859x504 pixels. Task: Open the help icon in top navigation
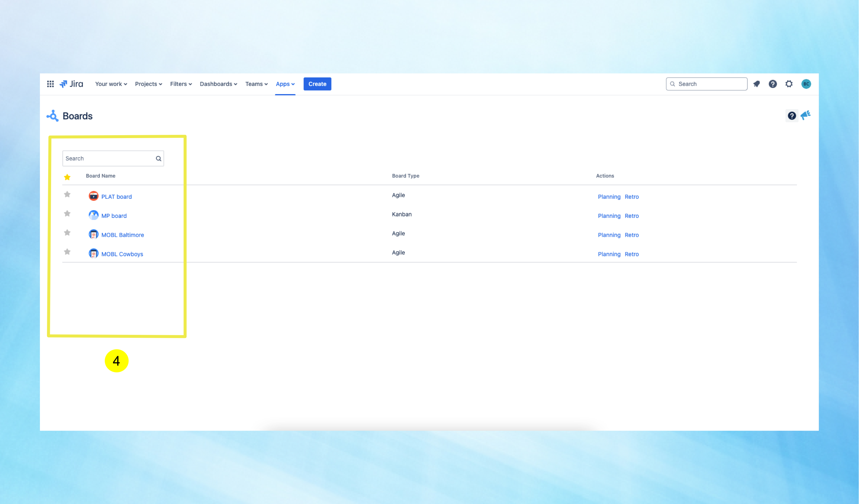(772, 84)
